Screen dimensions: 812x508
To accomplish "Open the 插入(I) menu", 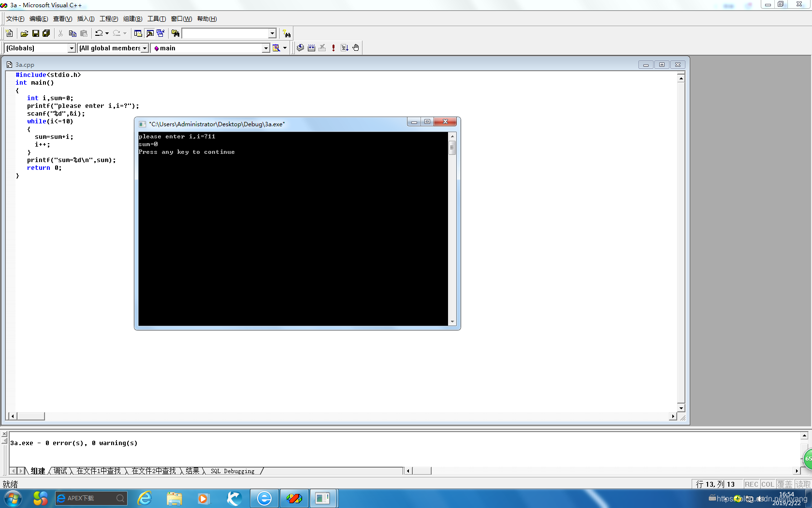I will (86, 19).
